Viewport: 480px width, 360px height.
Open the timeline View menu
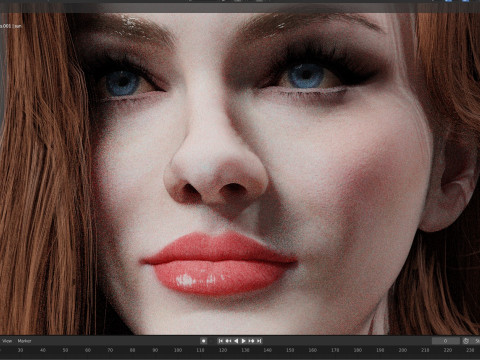[x=7, y=341]
